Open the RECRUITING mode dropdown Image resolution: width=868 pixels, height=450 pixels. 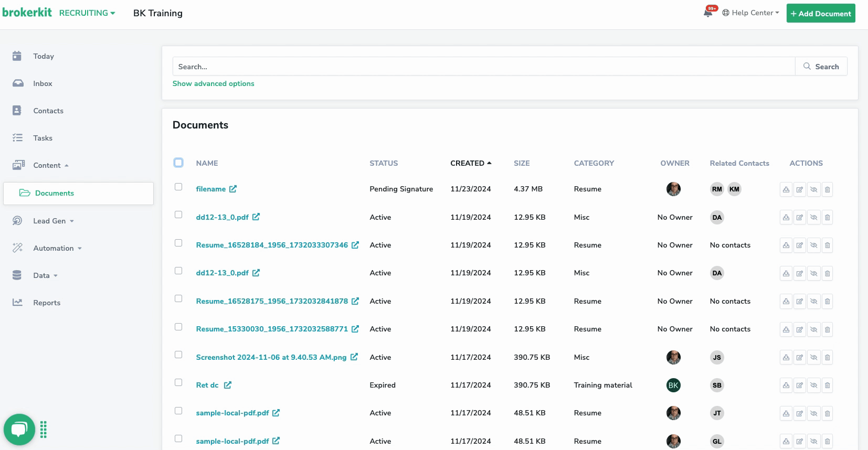(87, 13)
